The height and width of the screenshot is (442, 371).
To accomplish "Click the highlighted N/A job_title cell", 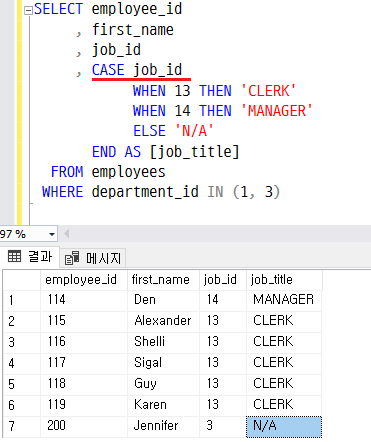I will point(284,426).
